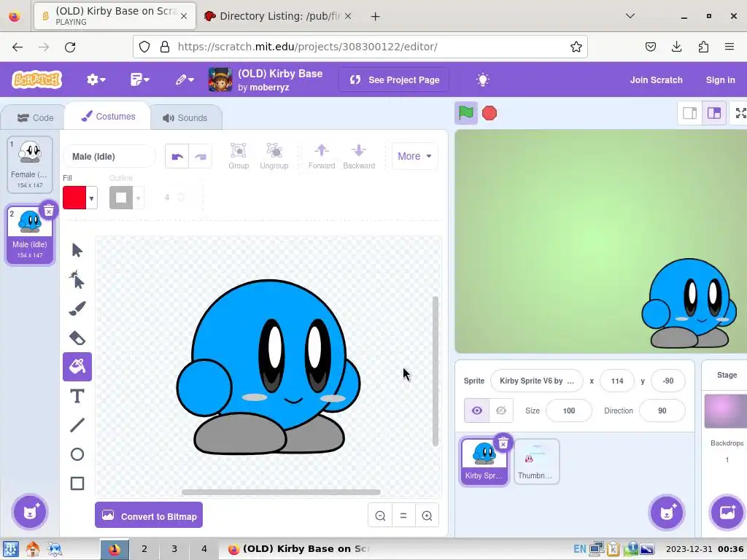747x560 pixels.
Task: Switch to the Sounds tab
Action: (185, 117)
